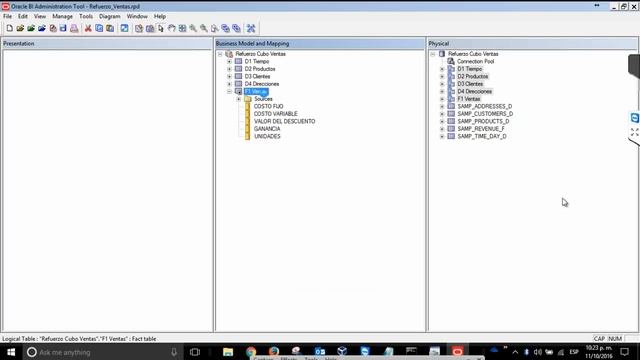Click the TeamViewer icon on right screen edge
The image size is (640, 360).
(x=635, y=118)
